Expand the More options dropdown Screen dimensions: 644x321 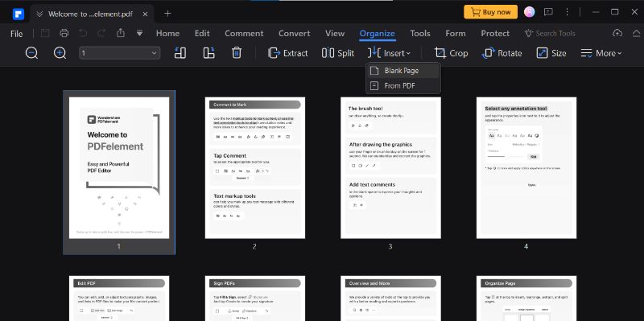coord(601,53)
